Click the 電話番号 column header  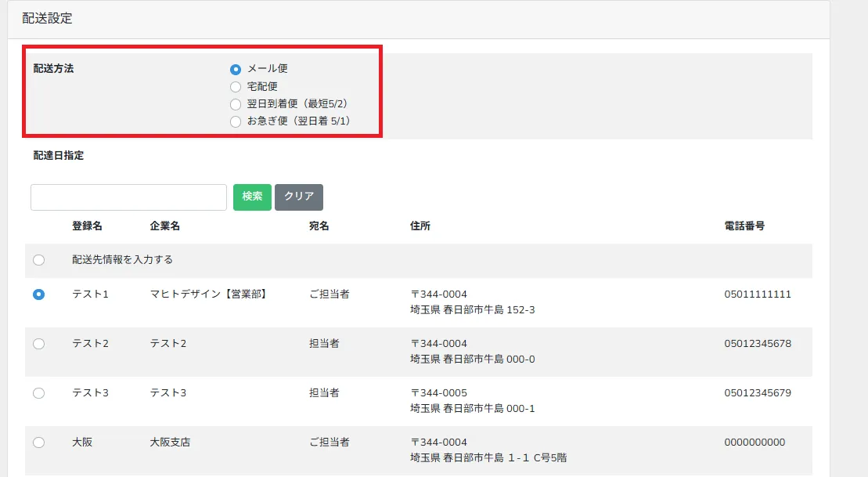(742, 226)
